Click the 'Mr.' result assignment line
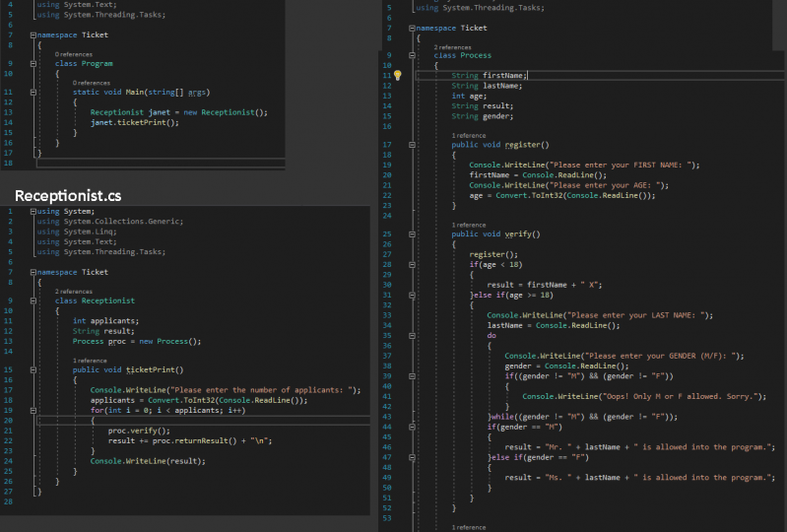787x532 pixels. click(x=639, y=447)
